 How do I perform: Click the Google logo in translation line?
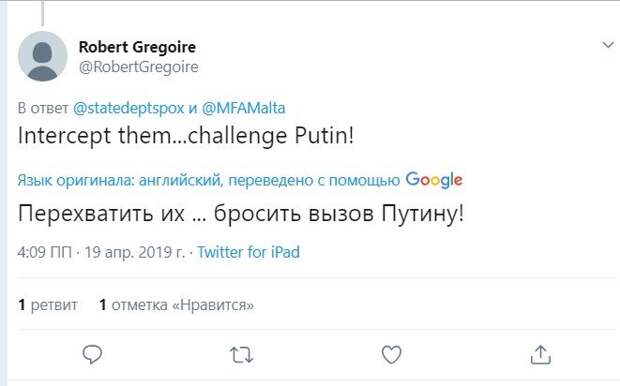pyautogui.click(x=434, y=180)
